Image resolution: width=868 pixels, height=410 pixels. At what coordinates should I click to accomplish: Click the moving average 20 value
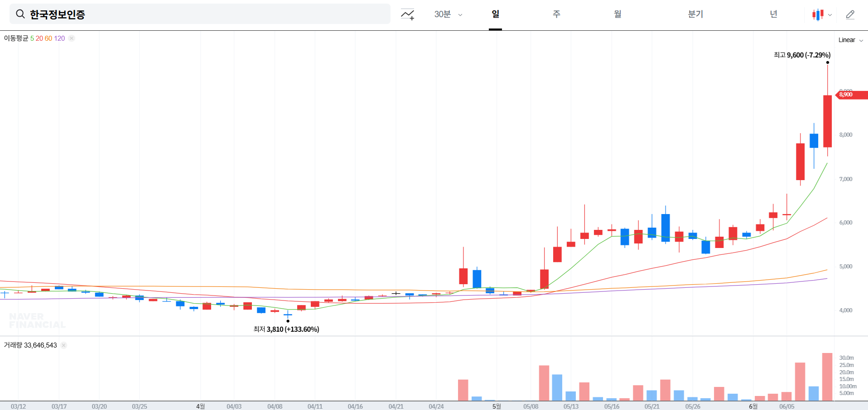(x=39, y=38)
